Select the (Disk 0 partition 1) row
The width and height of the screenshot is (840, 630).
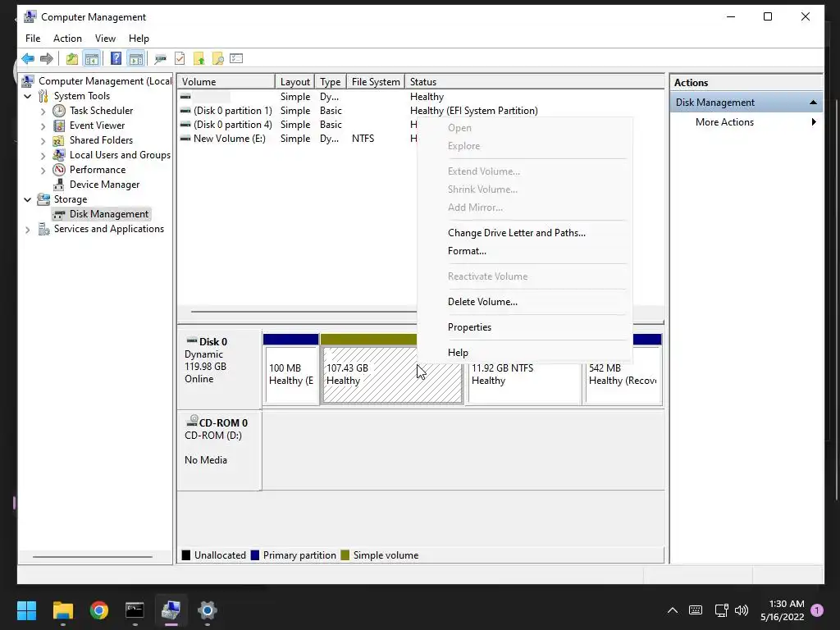pyautogui.click(x=232, y=111)
